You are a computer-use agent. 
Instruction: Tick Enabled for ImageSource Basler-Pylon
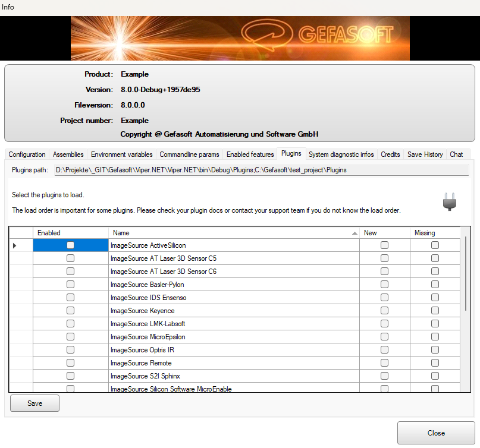point(70,285)
